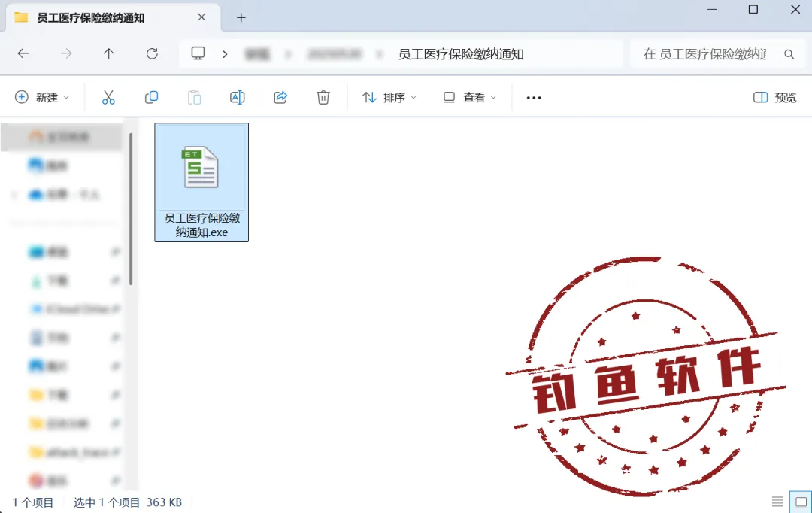The width and height of the screenshot is (812, 513).
Task: Switch to details list view in status bar
Action: tap(777, 502)
